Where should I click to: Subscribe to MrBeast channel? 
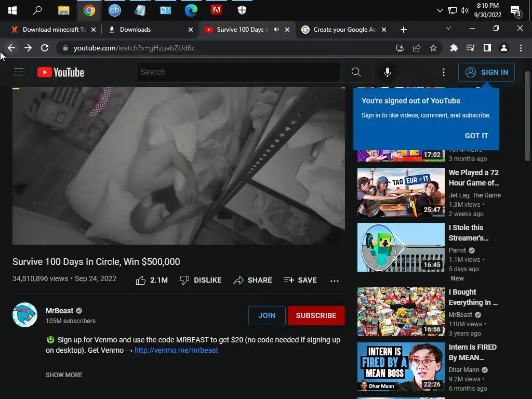[316, 315]
